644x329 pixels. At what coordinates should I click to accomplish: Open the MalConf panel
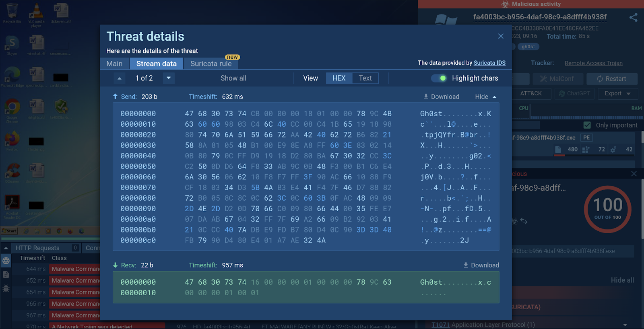(557, 79)
